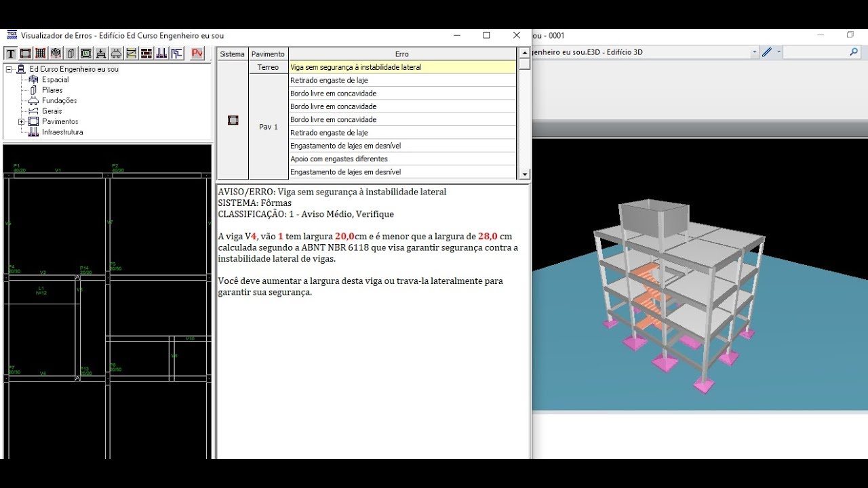Click the yellow-banded beam toolbar icon
The image size is (868, 488).
tap(131, 54)
